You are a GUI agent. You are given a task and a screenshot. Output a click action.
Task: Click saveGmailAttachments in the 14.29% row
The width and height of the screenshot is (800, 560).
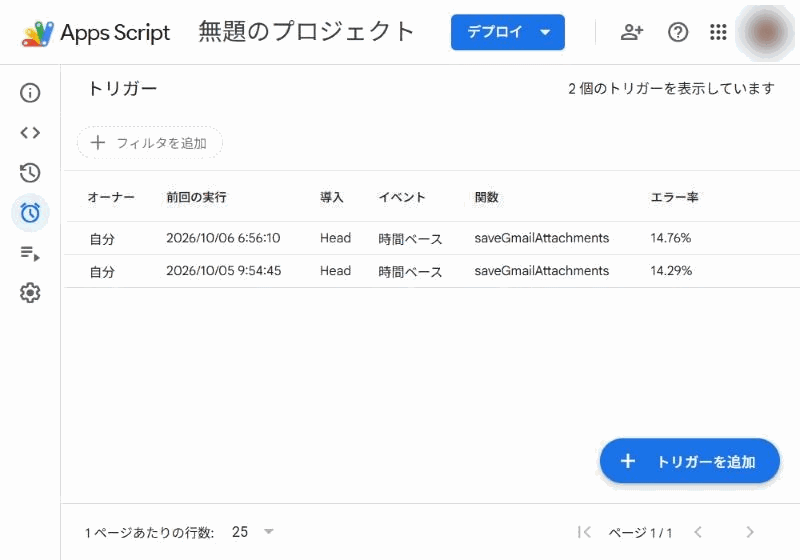tap(541, 271)
